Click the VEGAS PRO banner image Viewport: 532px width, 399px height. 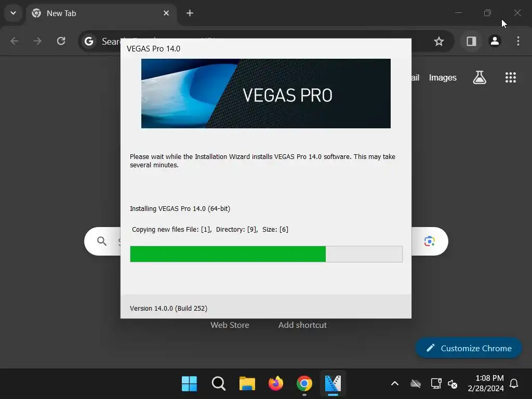point(265,94)
